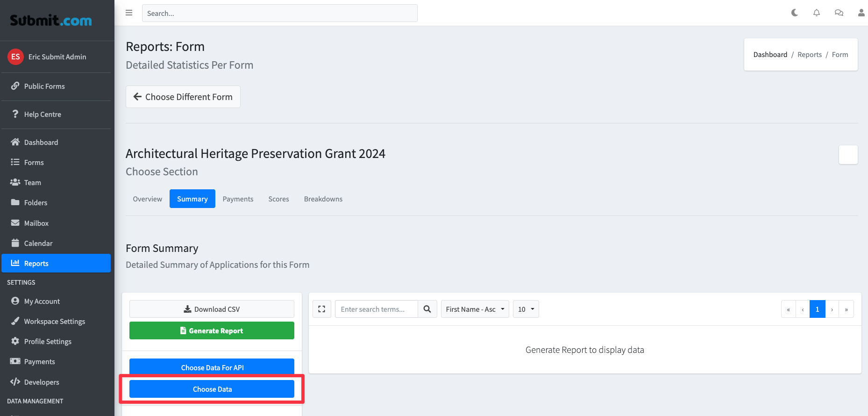Select the Breakdowns tab
Screen dimensions: 868x416
(x=323, y=199)
